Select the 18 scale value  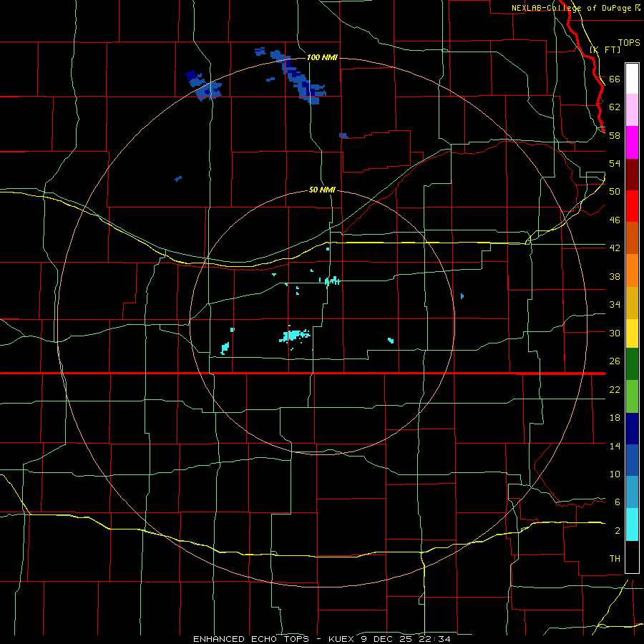(615, 418)
